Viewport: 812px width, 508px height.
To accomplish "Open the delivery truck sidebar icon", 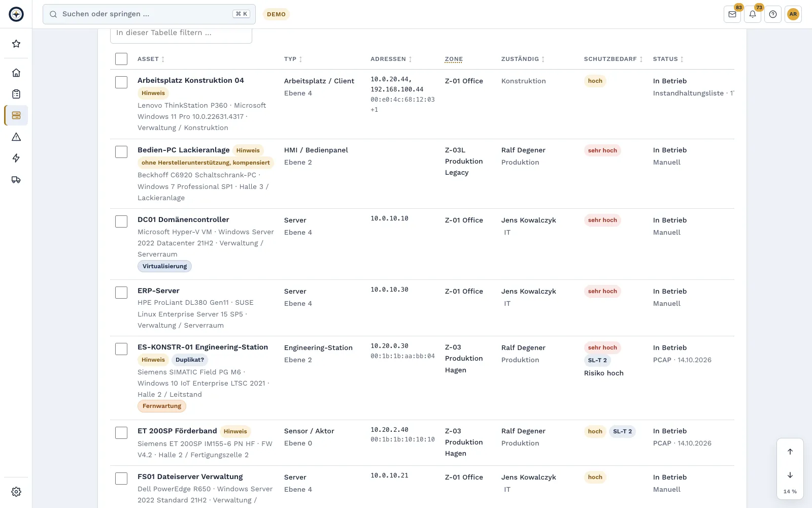I will 16,179.
